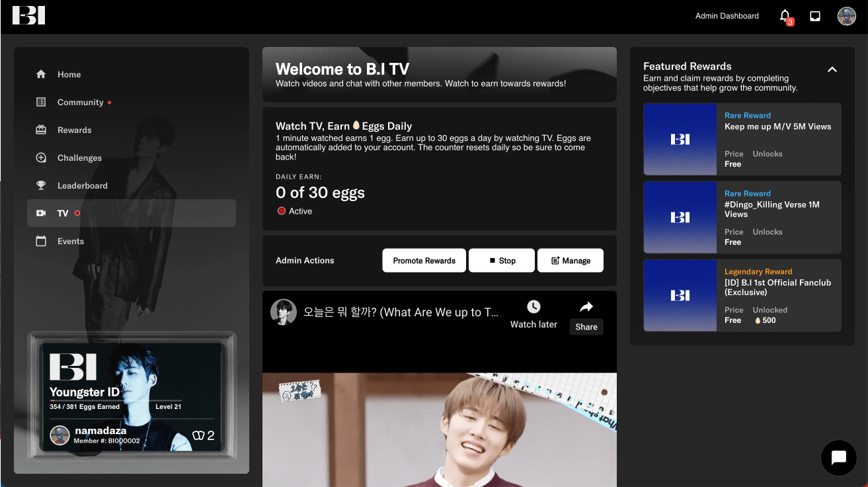Navigate to Challenges
Viewport: 868px width, 487px height.
(x=132, y=157)
